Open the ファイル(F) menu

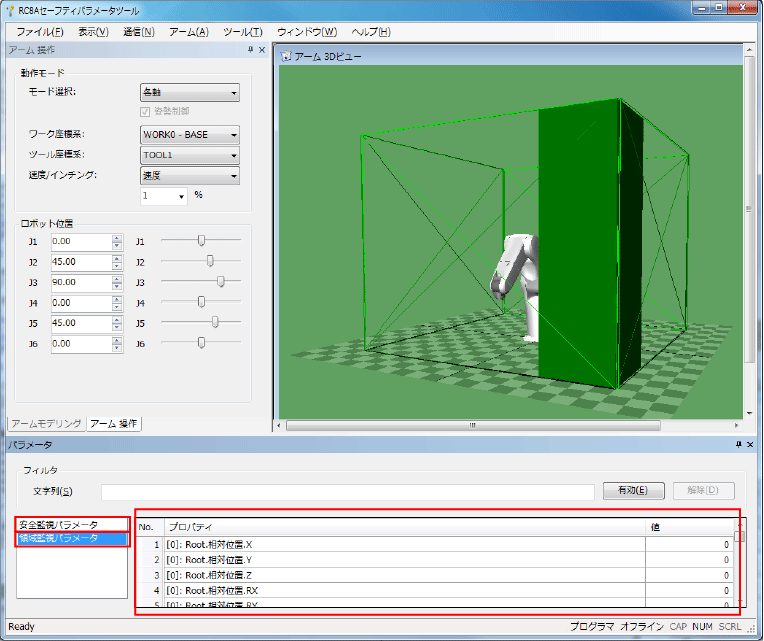[40, 32]
